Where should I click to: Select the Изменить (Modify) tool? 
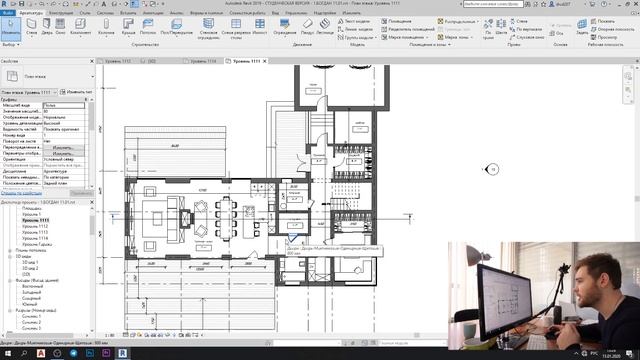coord(11,28)
